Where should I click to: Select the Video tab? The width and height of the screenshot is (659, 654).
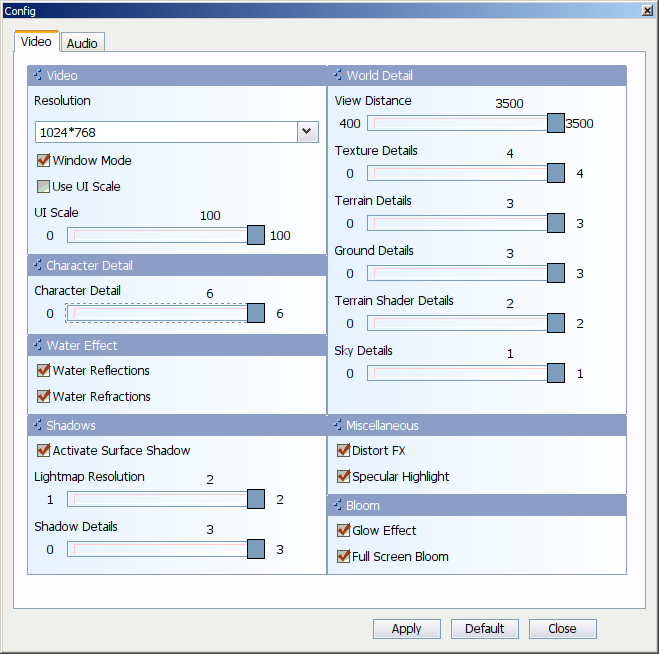coord(36,41)
